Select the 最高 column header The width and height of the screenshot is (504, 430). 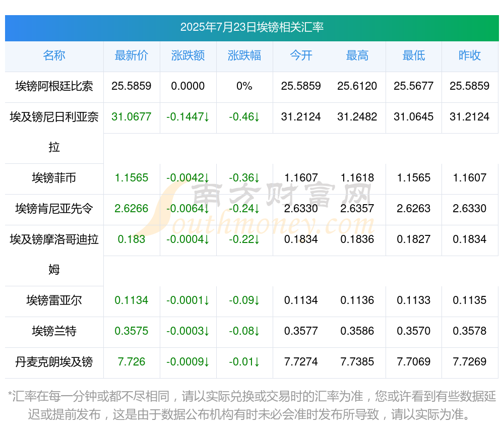click(x=357, y=55)
